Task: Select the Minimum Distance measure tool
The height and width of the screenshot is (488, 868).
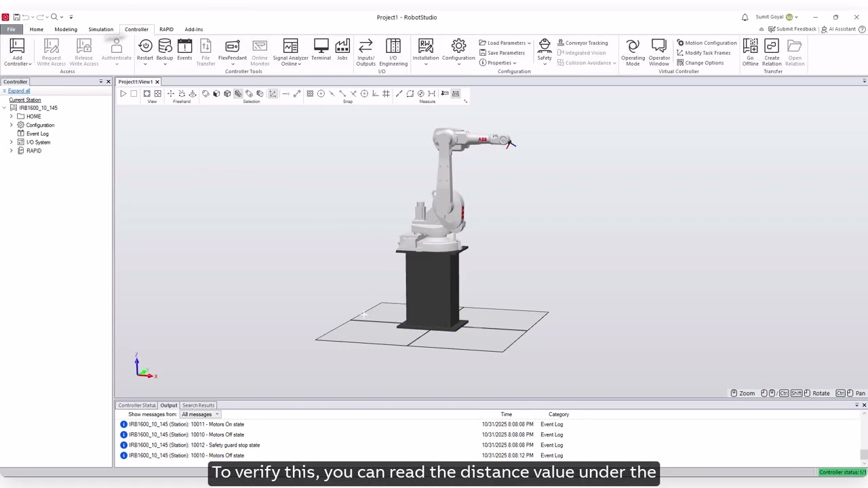Action: 431,94
